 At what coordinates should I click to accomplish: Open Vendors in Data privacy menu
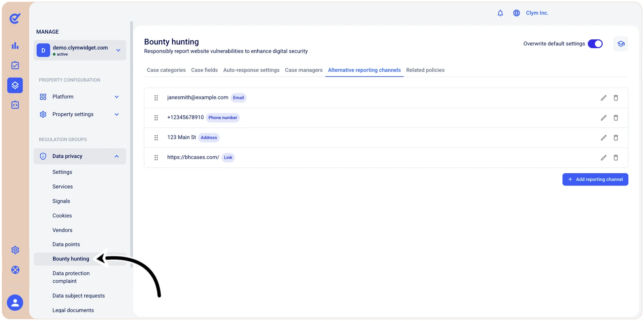62,230
